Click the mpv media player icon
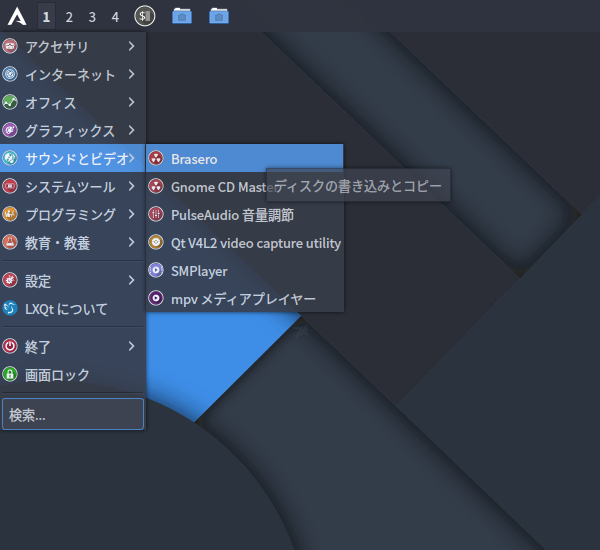The width and height of the screenshot is (600, 550). [156, 298]
